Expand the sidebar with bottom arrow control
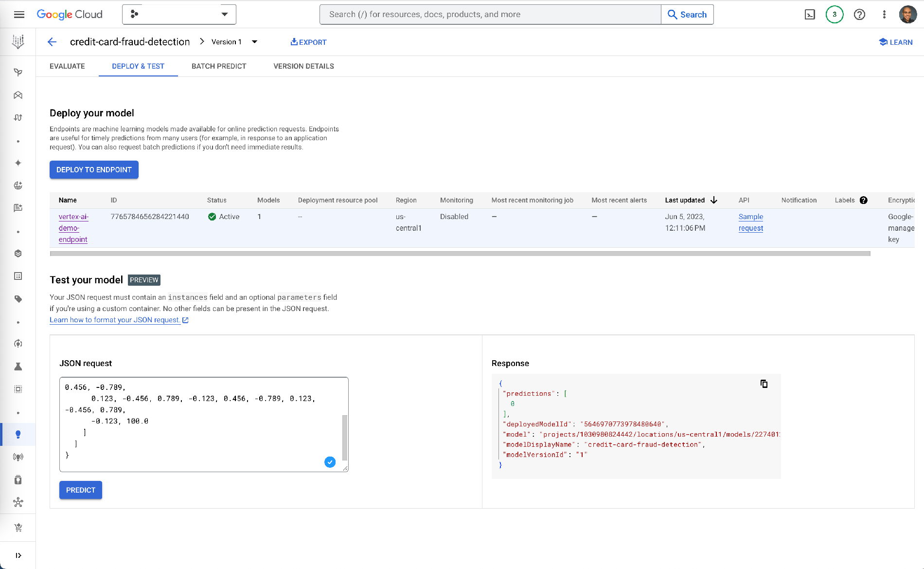Screen dimensions: 924x569 (x=19, y=555)
